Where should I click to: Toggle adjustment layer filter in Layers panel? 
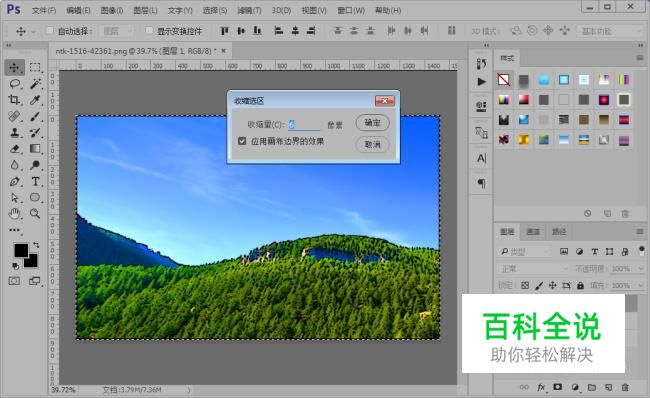[580, 251]
